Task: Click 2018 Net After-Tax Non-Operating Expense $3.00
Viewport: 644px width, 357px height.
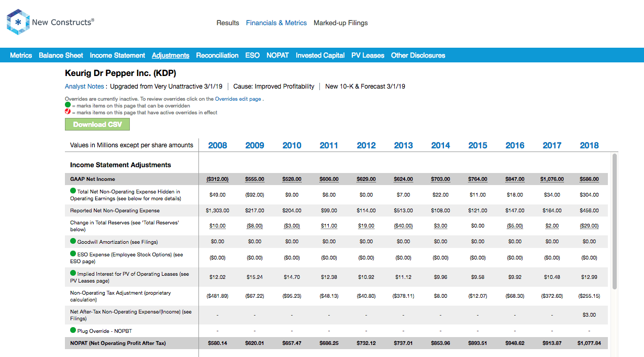Action: point(590,315)
